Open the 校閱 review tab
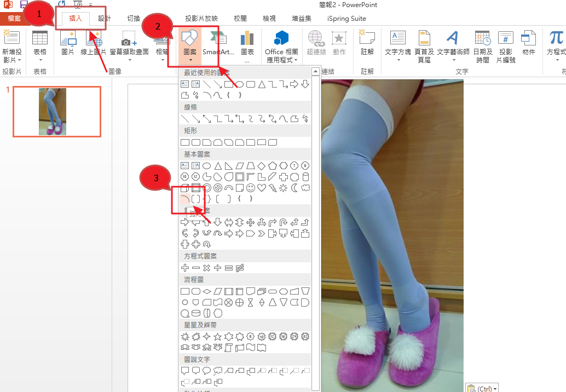 pyautogui.click(x=240, y=19)
